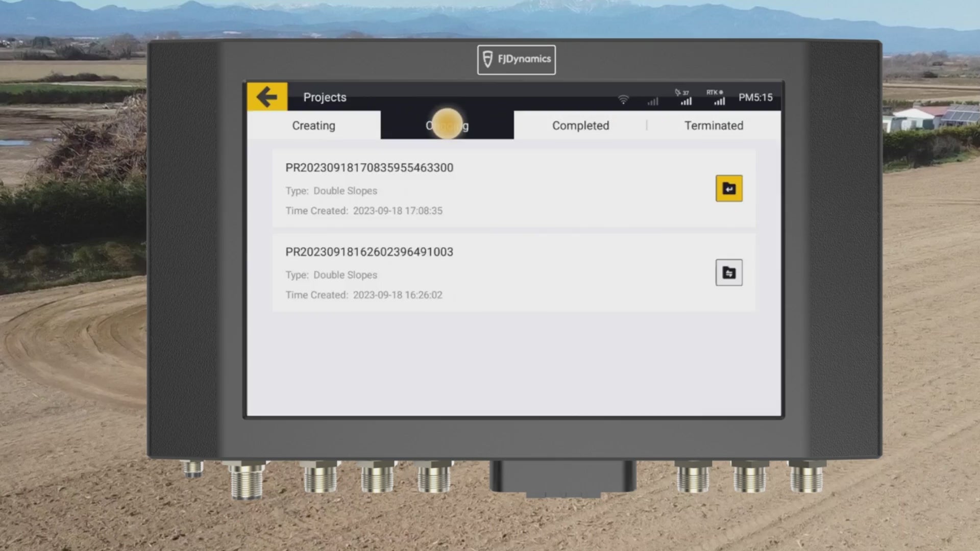Tap the dim cellular signal bars icon
Image resolution: width=980 pixels, height=551 pixels.
(653, 102)
